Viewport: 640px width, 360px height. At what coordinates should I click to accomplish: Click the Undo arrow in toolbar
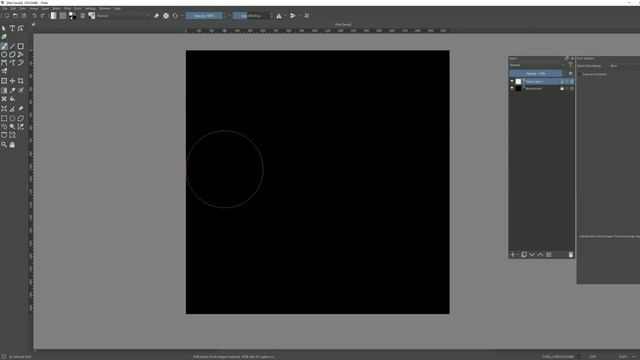click(34, 16)
